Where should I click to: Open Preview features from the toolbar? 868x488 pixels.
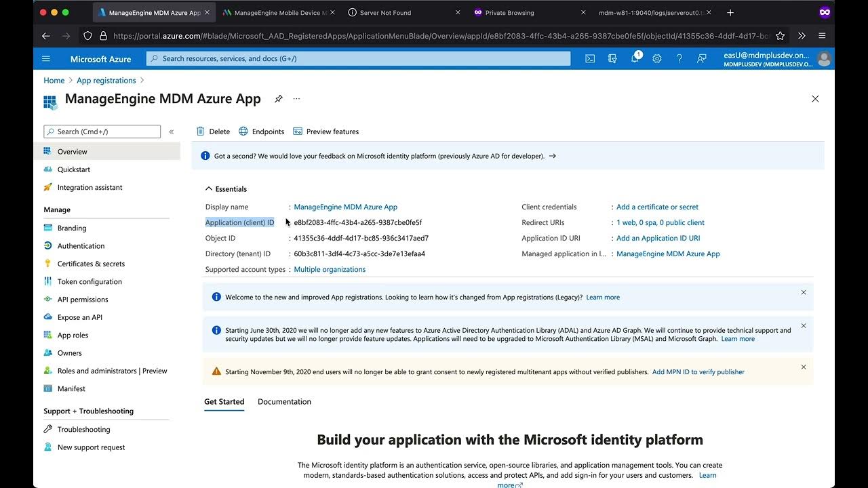click(326, 131)
